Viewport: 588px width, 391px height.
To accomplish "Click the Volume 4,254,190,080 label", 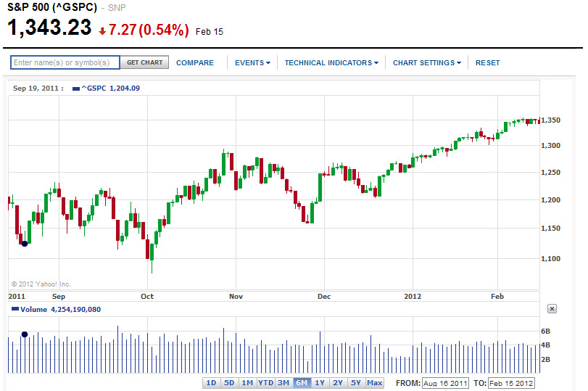I will [60, 309].
